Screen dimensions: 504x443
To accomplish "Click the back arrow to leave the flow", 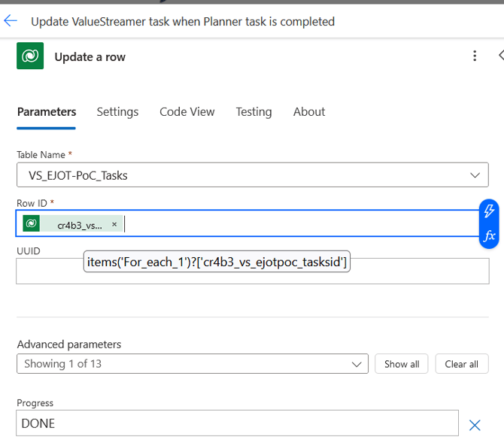I will point(11,21).
